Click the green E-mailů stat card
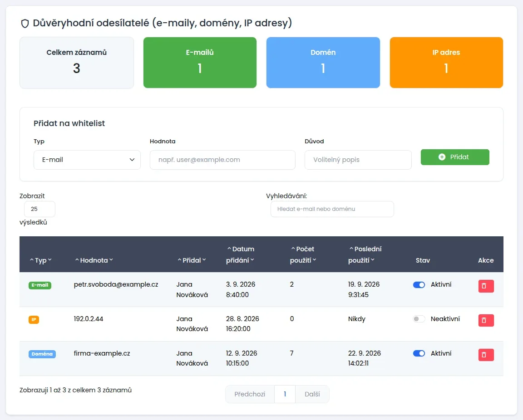 tap(200, 63)
